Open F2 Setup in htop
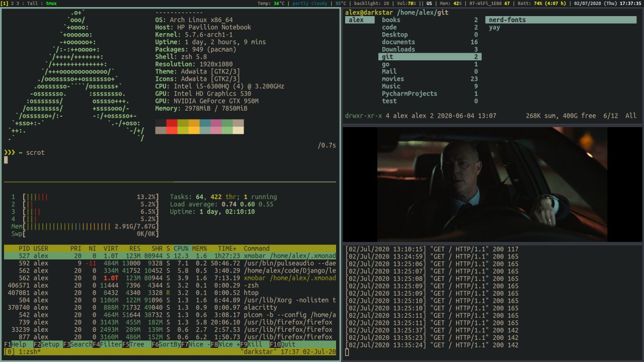Screen dimensions: 644x362 [48, 344]
